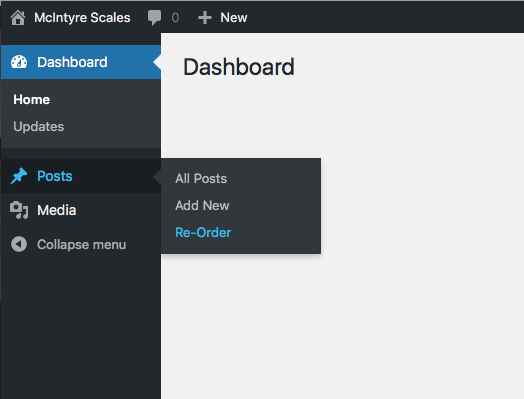Click the Media camera and music icon
The width and height of the screenshot is (524, 399).
pos(19,210)
